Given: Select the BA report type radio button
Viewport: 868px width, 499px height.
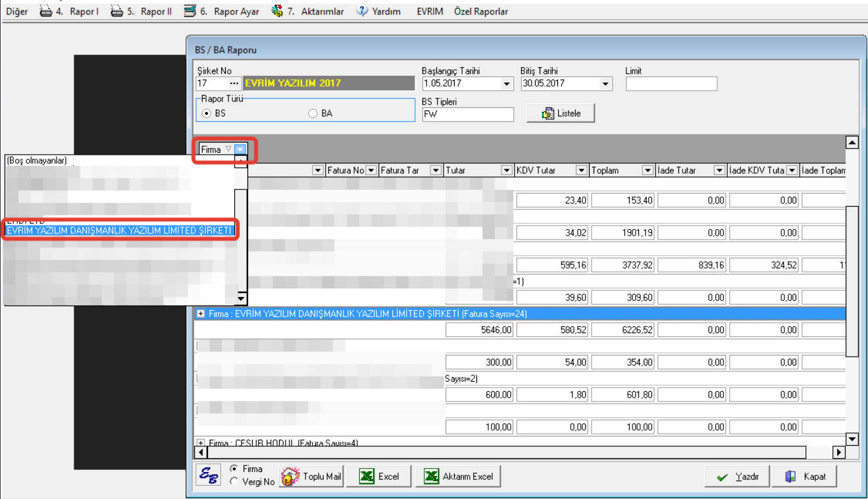Looking at the screenshot, I should click(x=313, y=113).
